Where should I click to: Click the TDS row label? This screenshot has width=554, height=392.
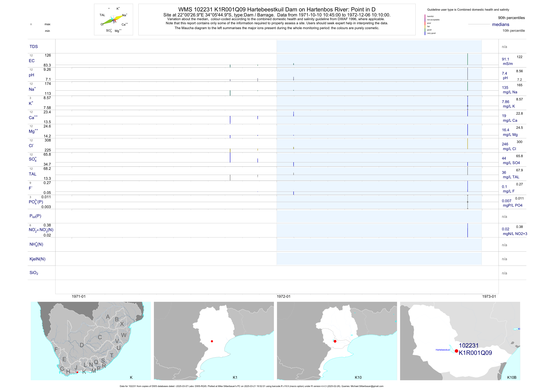34,47
